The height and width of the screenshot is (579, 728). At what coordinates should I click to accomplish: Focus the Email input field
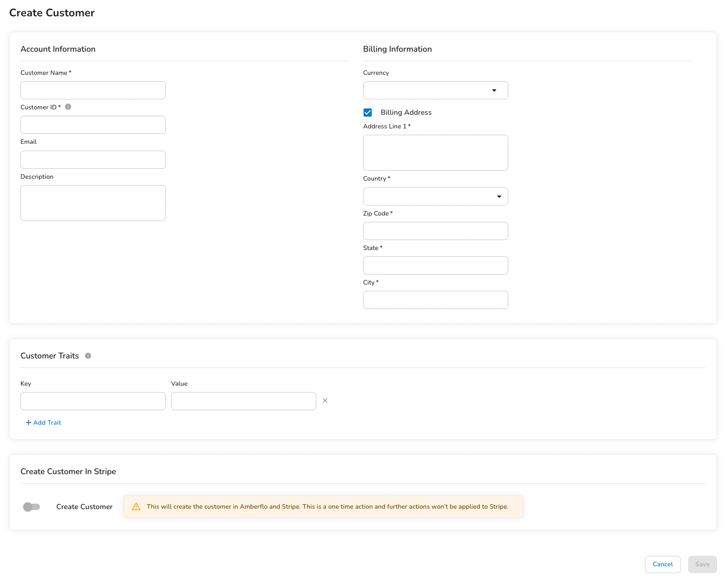pyautogui.click(x=93, y=160)
